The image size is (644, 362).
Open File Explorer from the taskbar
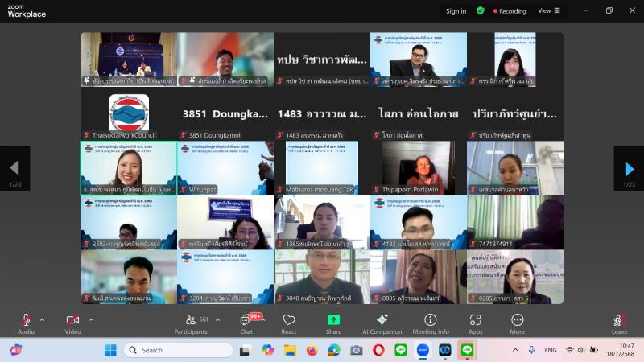pyautogui.click(x=290, y=350)
